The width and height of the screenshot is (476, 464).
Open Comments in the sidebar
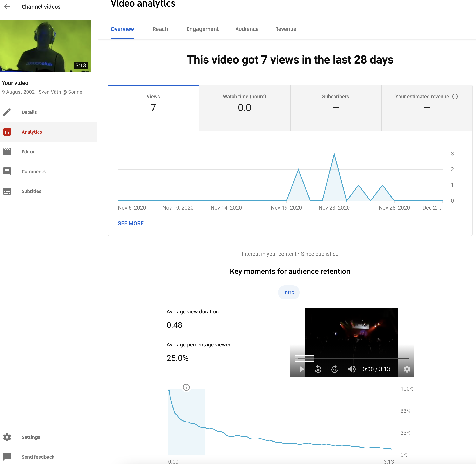point(33,171)
